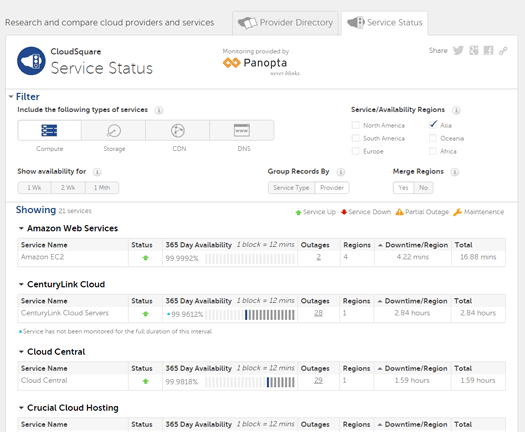Set Merge Regions to Yes
This screenshot has width=525, height=432.
403,188
